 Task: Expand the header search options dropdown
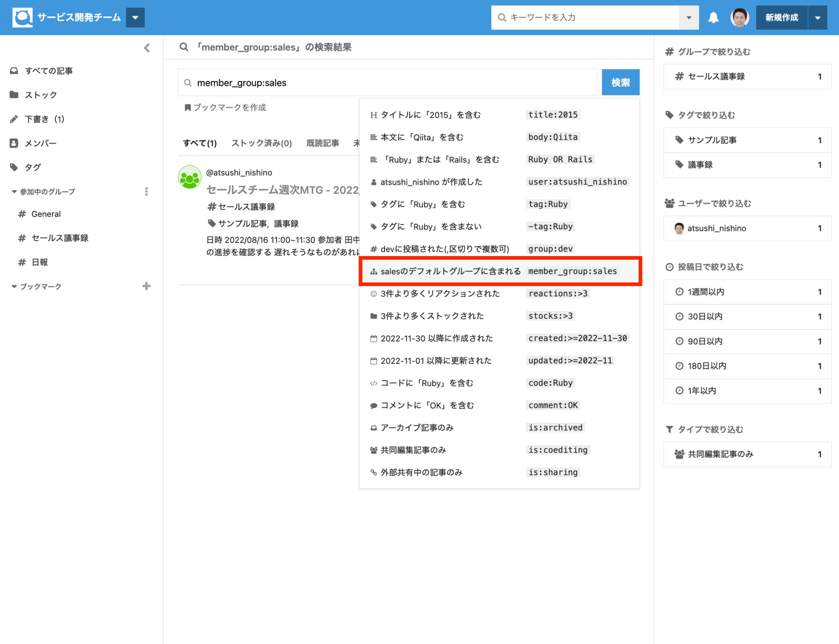pyautogui.click(x=689, y=18)
